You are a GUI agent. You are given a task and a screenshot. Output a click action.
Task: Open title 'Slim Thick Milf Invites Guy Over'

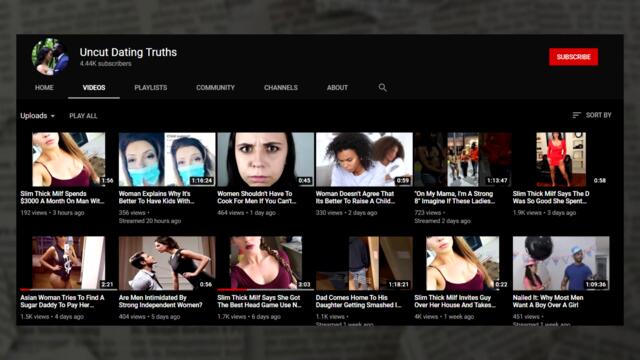coord(455,301)
